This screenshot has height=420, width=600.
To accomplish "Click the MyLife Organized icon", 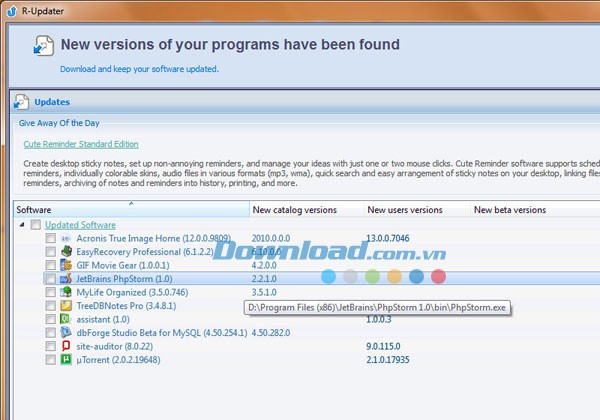I will [66, 292].
